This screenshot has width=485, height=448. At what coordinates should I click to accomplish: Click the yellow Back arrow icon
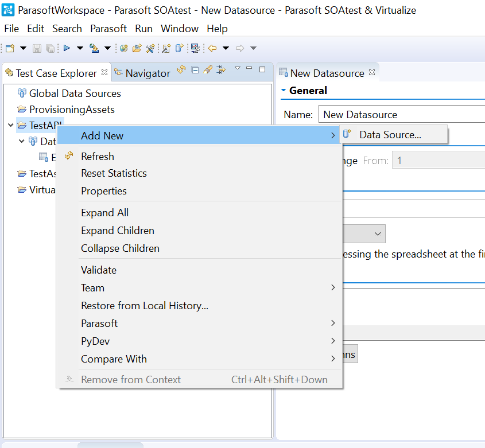tap(212, 48)
